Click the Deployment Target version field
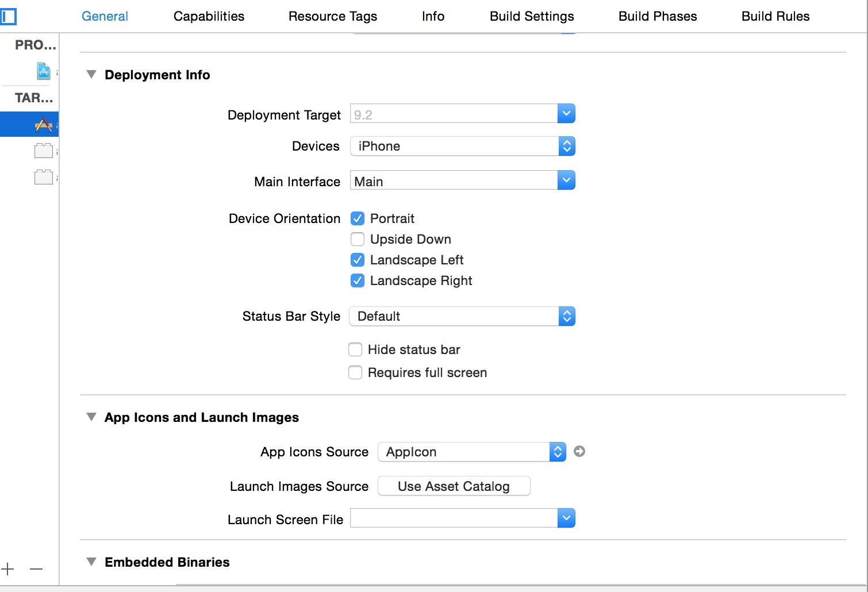 coord(454,114)
